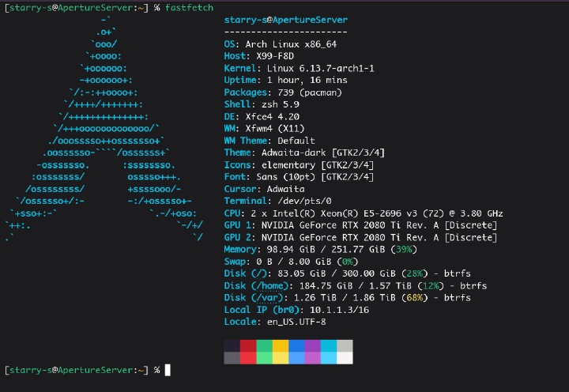The height and width of the screenshot is (392, 569).
Task: Click the top prompt 'starry-s@ApertureServer' before fastfetch
Action: [71, 8]
